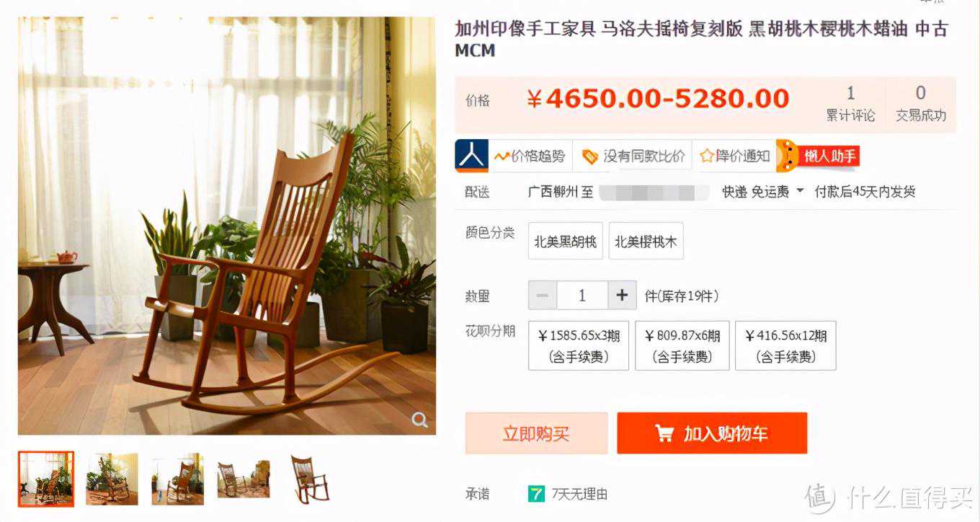Open the 累计评论 review count
The image size is (980, 522).
(850, 105)
